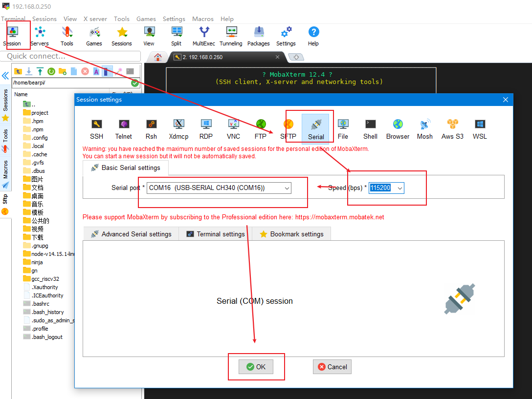Open the X server menu

[95, 19]
